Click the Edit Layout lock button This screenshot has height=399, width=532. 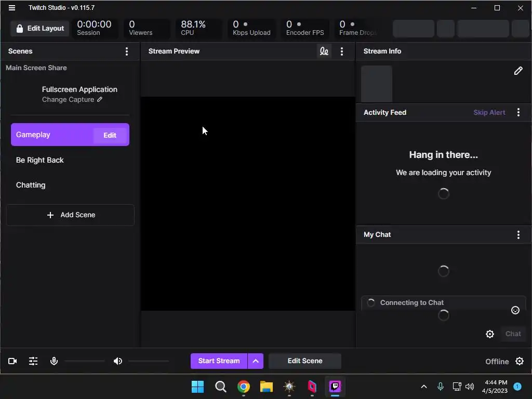(x=40, y=29)
